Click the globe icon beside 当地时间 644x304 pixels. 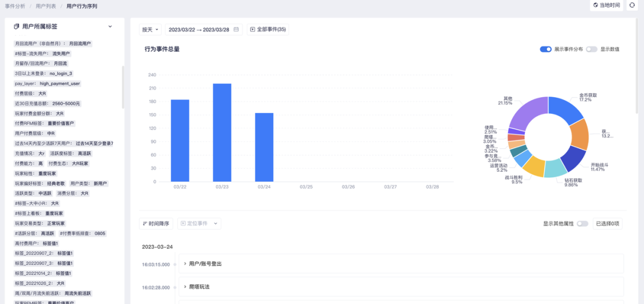(596, 5)
